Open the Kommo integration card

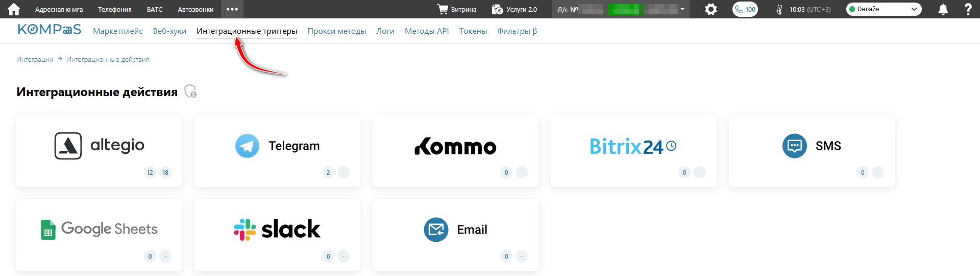(x=455, y=151)
